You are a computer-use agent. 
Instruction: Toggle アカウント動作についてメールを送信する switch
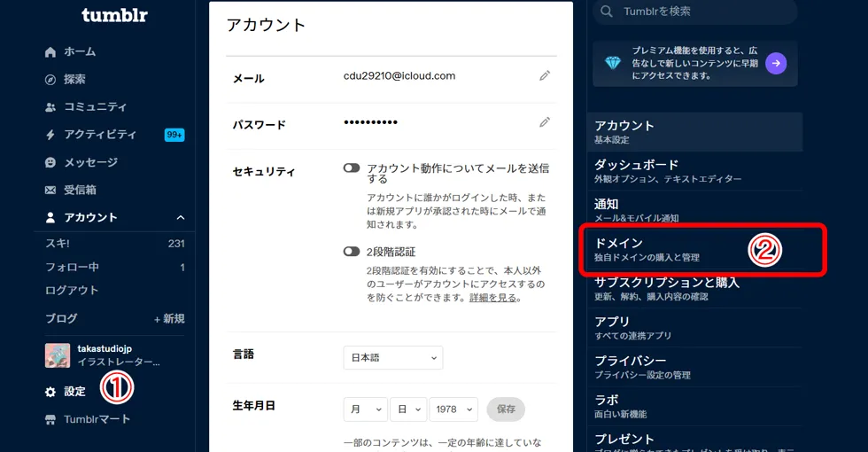(352, 168)
